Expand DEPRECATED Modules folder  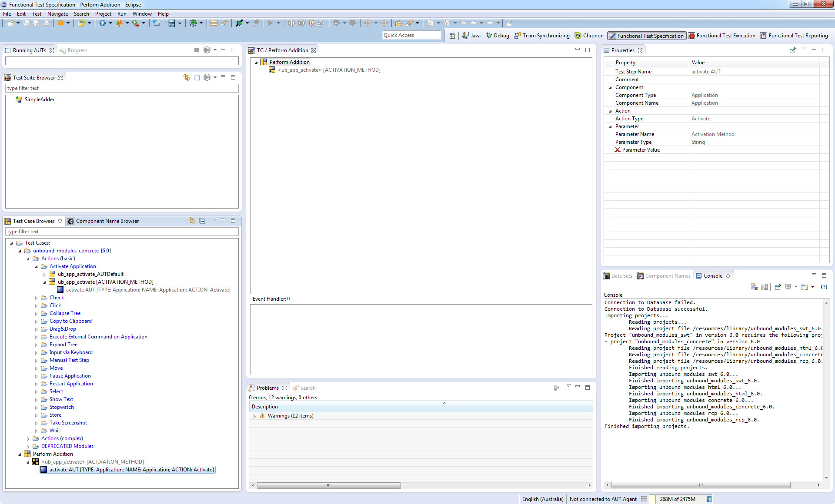(28, 447)
